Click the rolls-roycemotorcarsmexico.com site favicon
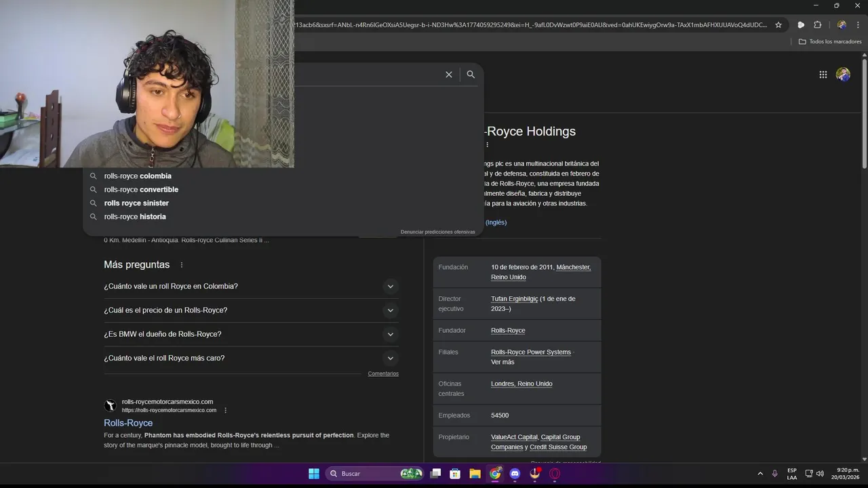 [x=110, y=405]
